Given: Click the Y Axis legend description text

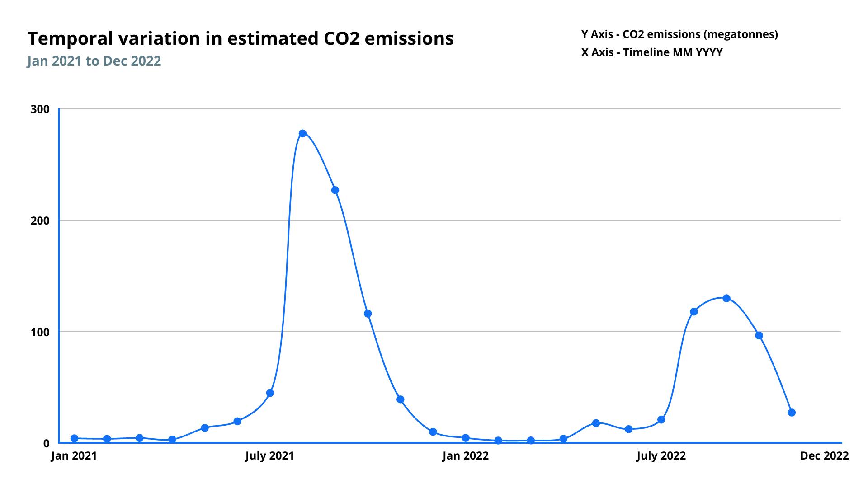Looking at the screenshot, I should (679, 34).
